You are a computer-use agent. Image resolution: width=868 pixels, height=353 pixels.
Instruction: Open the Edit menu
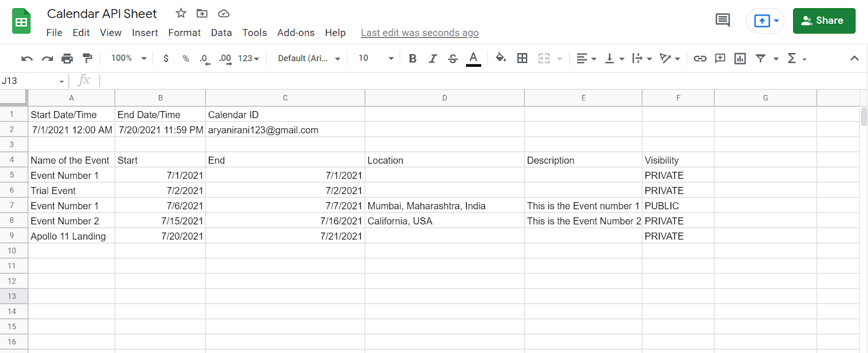81,33
